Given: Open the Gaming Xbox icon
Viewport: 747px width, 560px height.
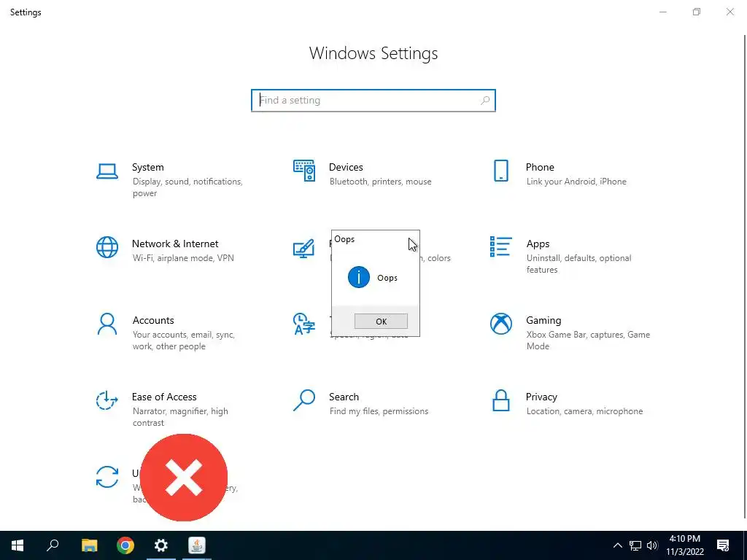Looking at the screenshot, I should (x=500, y=324).
